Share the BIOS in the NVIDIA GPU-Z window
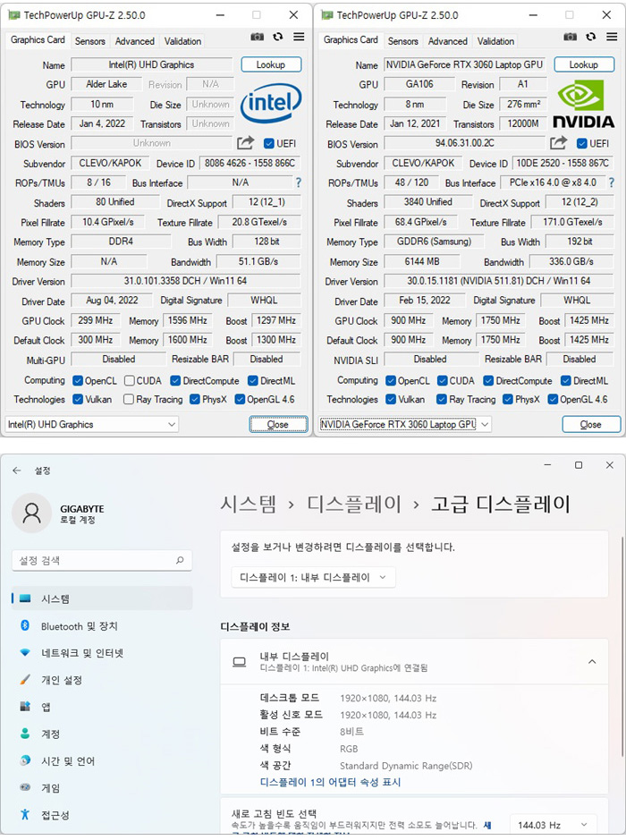Screen dimensions: 626x840 pos(558,142)
